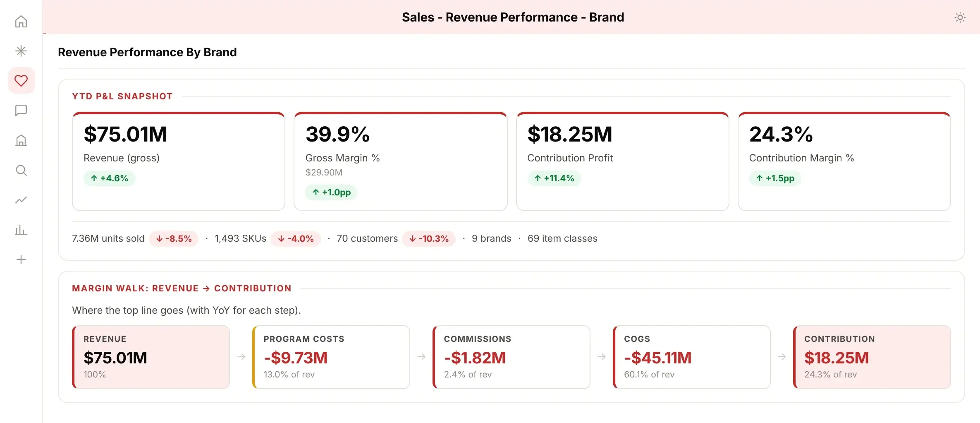Click the 60.1% of rev label

[649, 375]
